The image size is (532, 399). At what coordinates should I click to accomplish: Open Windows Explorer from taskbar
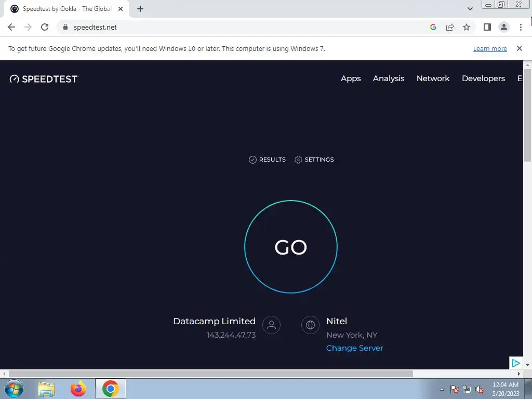click(x=46, y=389)
